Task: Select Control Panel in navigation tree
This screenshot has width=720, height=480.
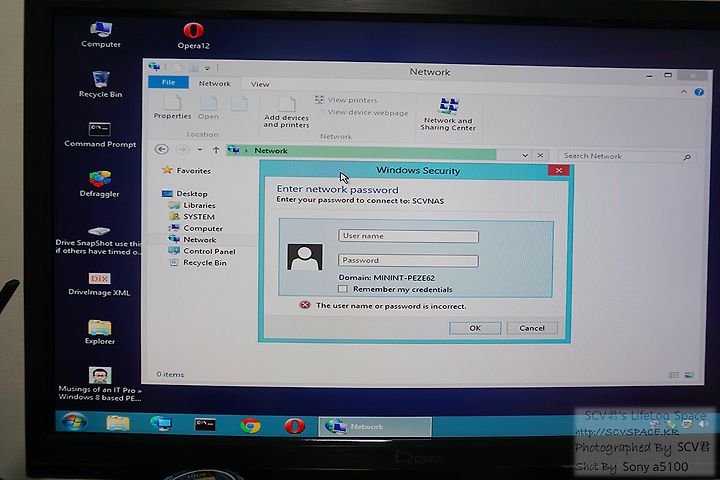Action: click(202, 251)
